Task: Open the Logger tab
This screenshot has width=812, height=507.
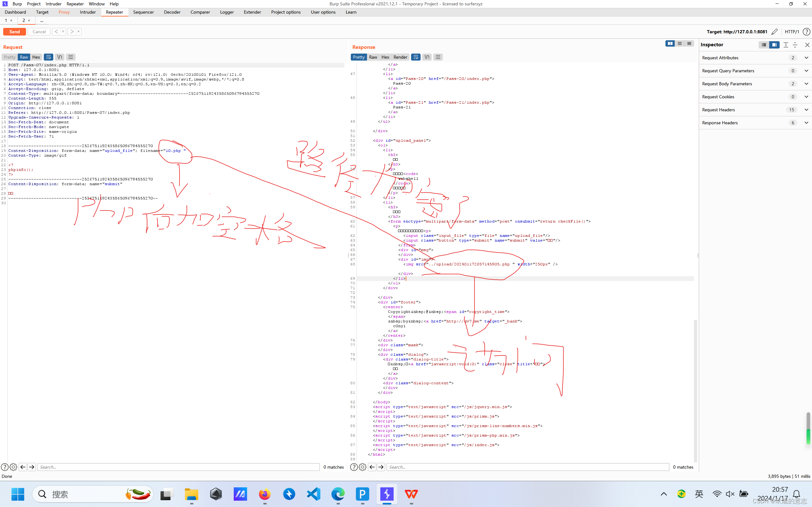Action: [227, 12]
